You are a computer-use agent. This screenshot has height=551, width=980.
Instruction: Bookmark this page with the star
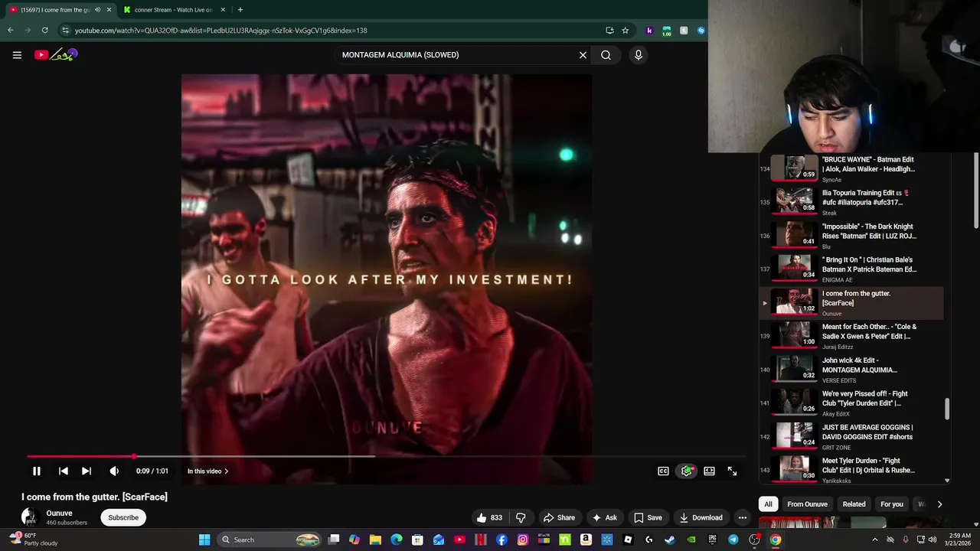coord(625,31)
